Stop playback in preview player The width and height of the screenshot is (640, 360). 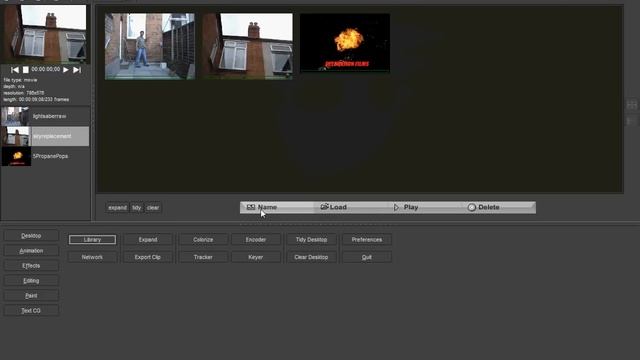(25, 70)
